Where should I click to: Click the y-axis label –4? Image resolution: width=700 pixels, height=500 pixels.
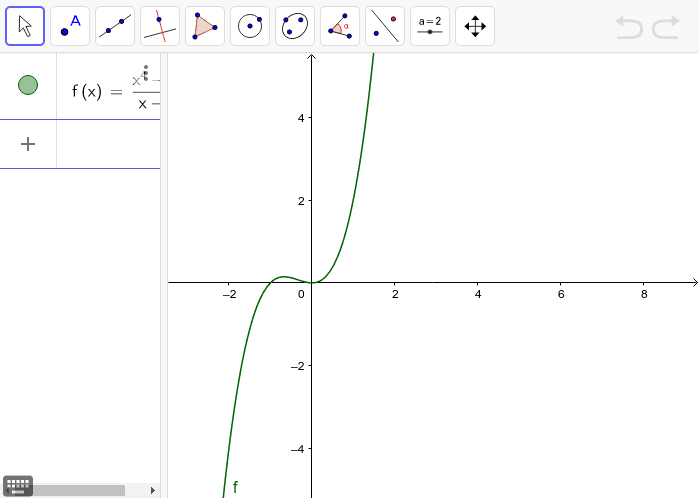pyautogui.click(x=298, y=449)
